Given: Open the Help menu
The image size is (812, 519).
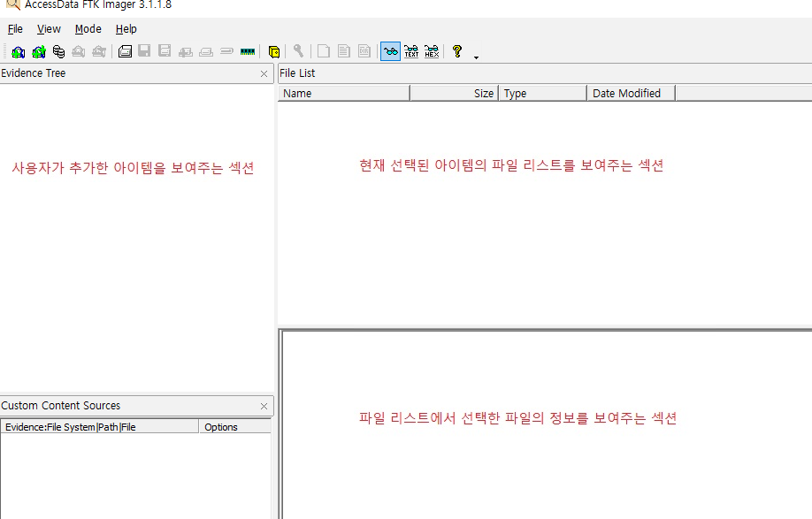Looking at the screenshot, I should [x=126, y=29].
